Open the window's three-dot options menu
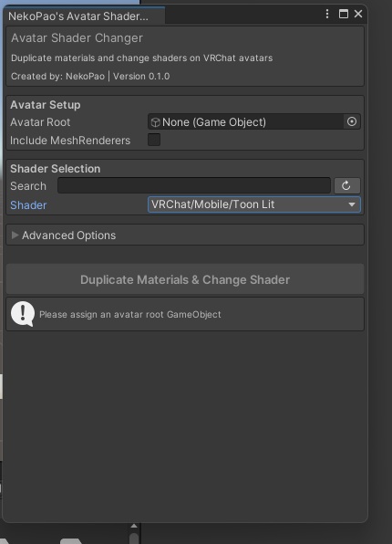Screen dimensions: 392x544 coord(327,14)
